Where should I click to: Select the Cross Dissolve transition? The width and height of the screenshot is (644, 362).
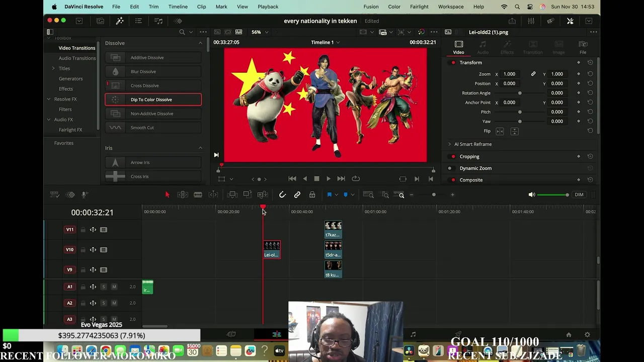pos(153,85)
